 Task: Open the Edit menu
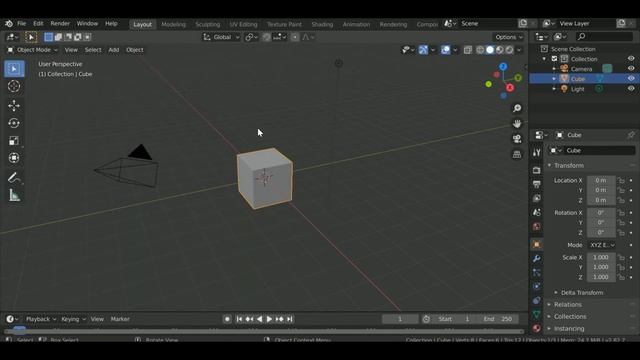pyautogui.click(x=38, y=24)
